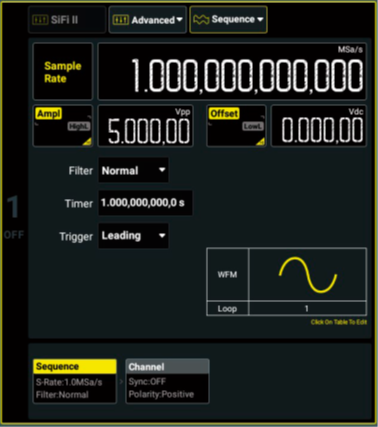Screen dimensions: 378x427
Task: Expand the Advanced mode dropdown arrow
Action: tap(180, 20)
